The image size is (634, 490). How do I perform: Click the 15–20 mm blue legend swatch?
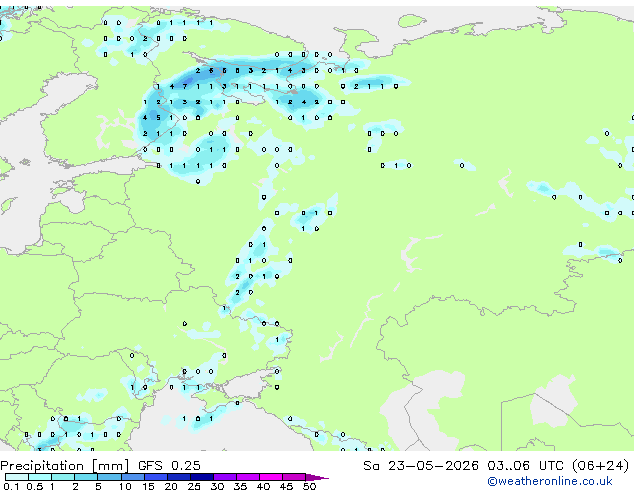pyautogui.click(x=156, y=477)
